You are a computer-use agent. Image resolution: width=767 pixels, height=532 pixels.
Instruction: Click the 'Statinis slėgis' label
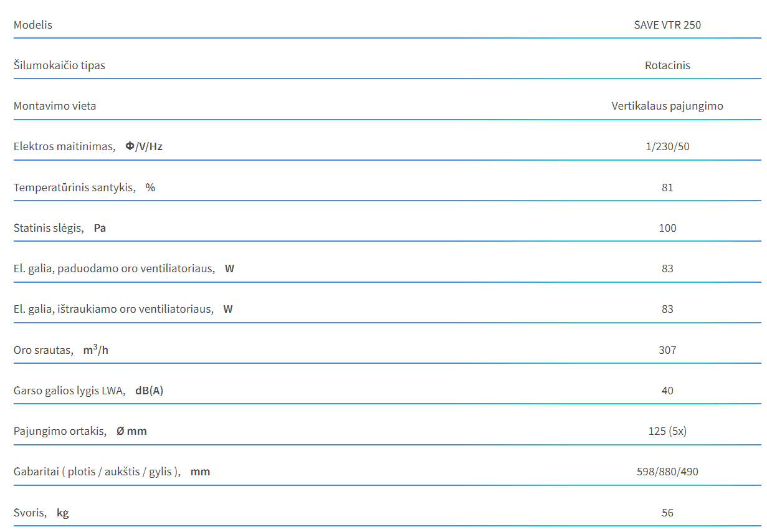pyautogui.click(x=49, y=228)
